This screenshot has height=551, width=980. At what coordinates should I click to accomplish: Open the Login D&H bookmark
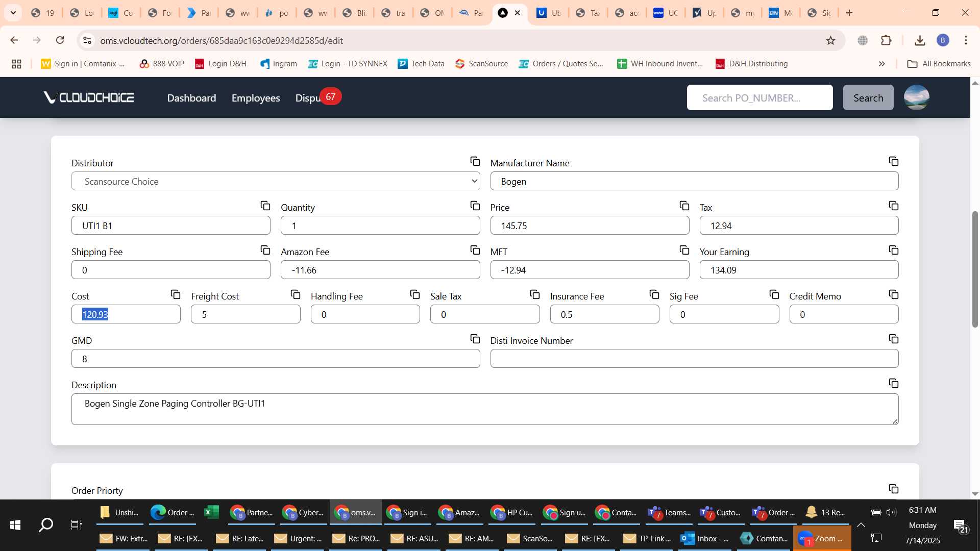[x=220, y=64]
